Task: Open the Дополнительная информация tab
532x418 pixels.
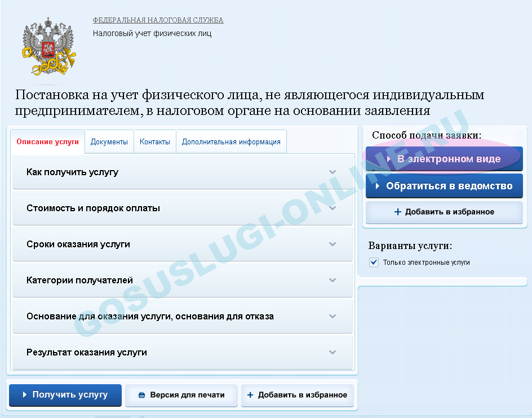Action: coord(231,142)
